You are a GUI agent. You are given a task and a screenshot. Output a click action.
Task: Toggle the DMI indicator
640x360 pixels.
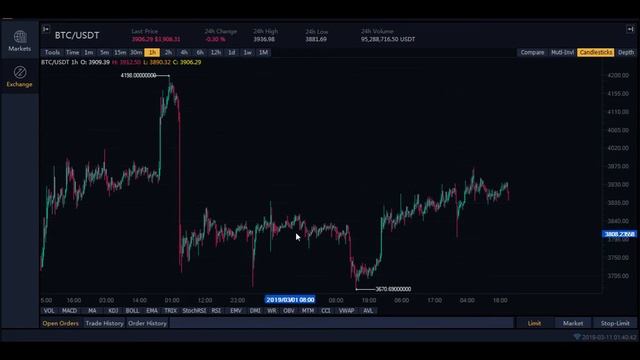(255, 311)
